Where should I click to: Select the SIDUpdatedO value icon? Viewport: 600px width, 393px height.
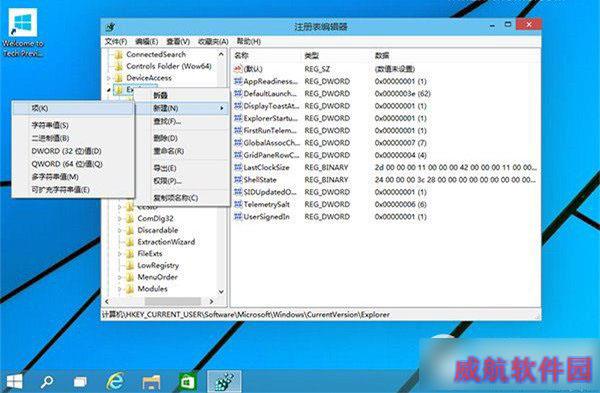coord(238,192)
